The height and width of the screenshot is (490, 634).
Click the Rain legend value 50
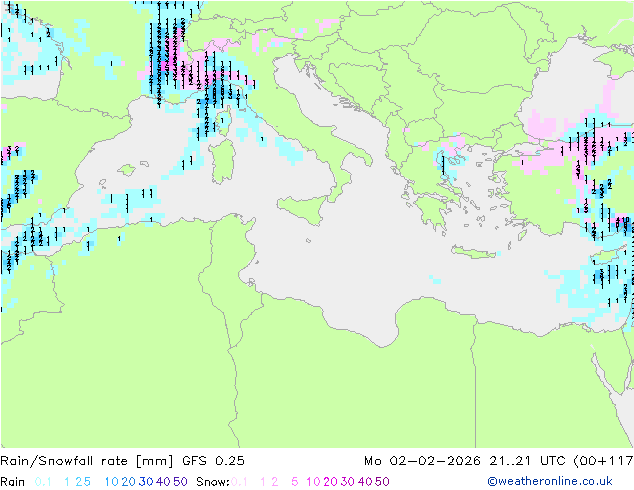tap(180, 482)
